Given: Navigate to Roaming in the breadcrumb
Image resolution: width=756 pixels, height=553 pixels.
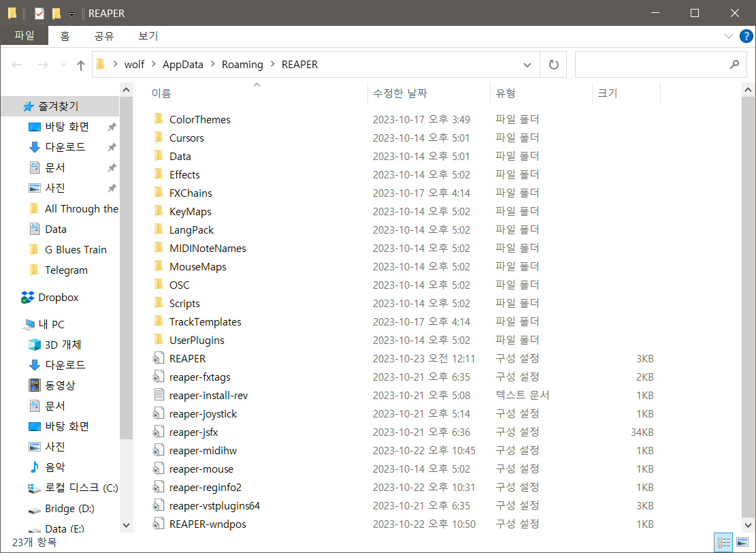Looking at the screenshot, I should [242, 64].
